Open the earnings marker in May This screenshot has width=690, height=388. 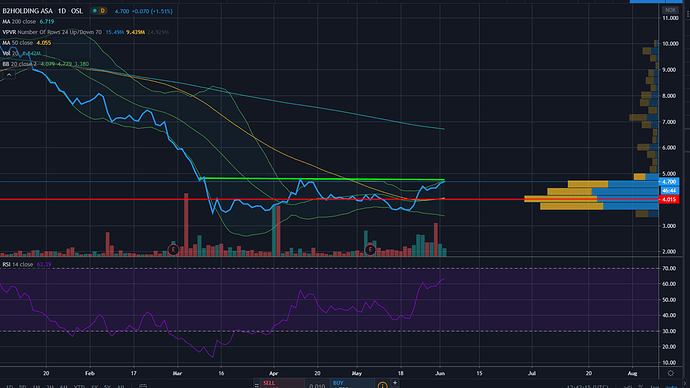point(370,250)
